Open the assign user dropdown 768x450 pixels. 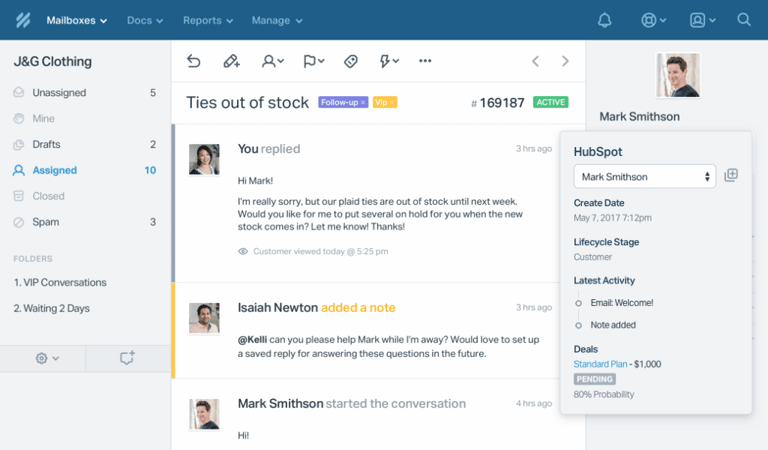pos(273,61)
